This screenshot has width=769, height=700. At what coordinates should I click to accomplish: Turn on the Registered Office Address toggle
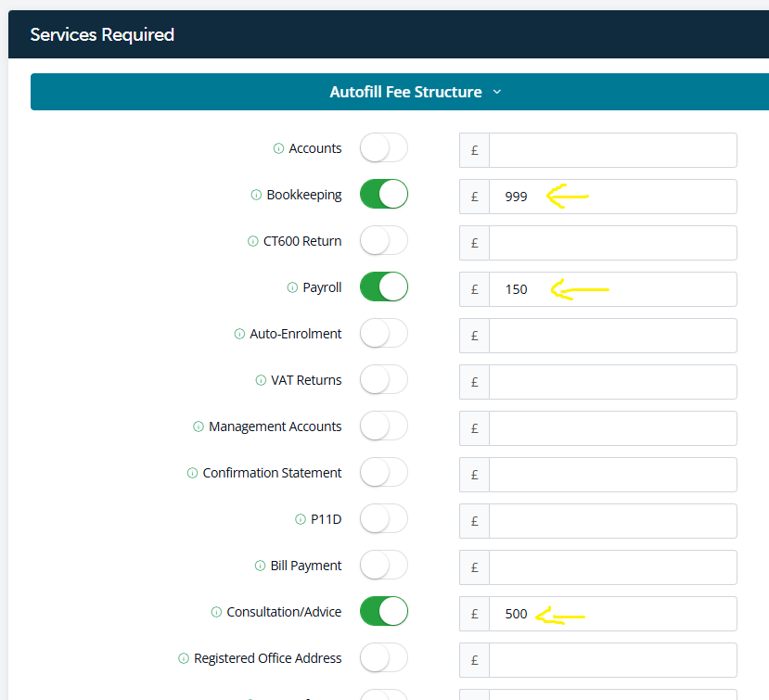tap(383, 658)
